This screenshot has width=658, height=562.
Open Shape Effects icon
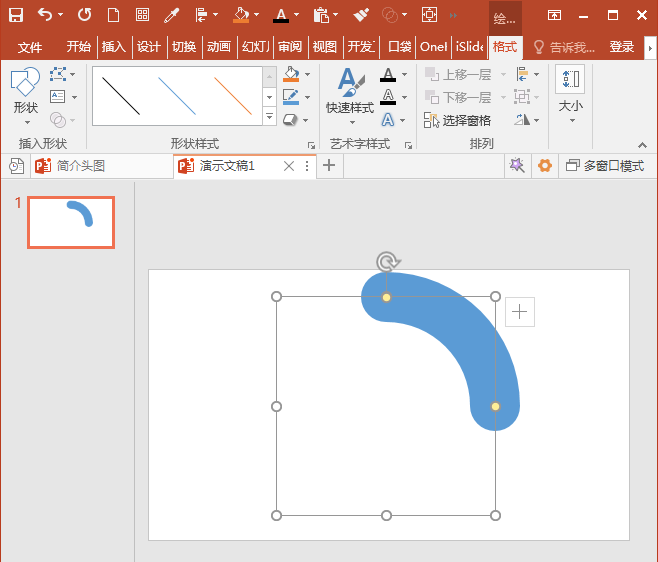(x=290, y=120)
